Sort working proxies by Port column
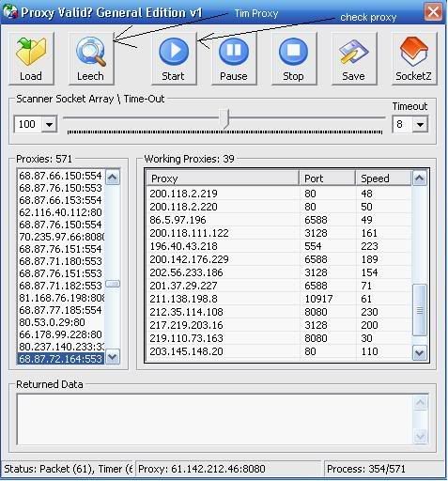448x481 pixels. pyautogui.click(x=327, y=178)
